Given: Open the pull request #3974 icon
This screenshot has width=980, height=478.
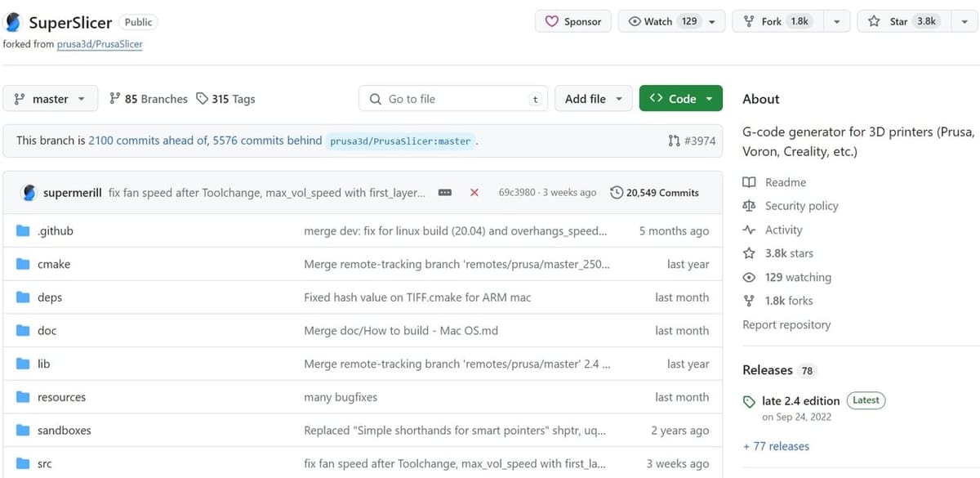Looking at the screenshot, I should [x=674, y=141].
